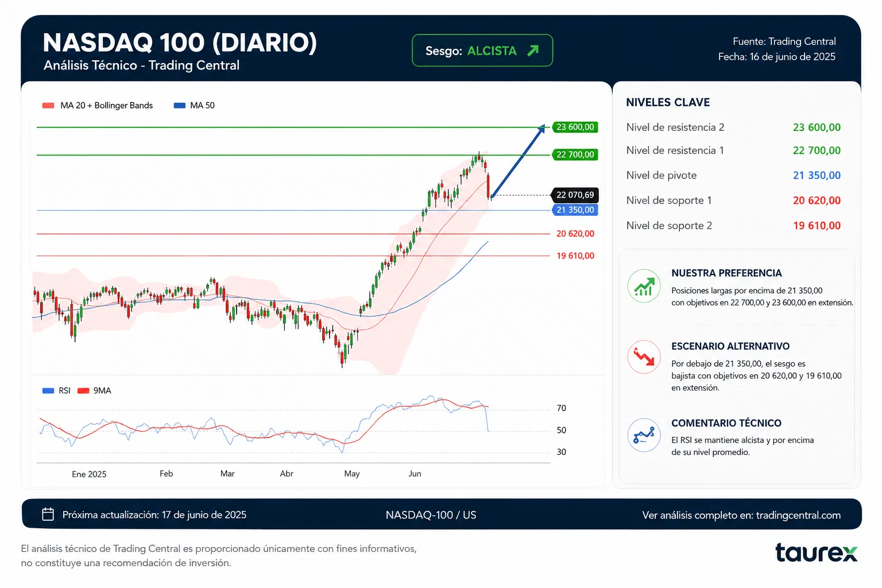This screenshot has width=882, height=588.
Task: Click the taurex logo
Action: tap(816, 552)
